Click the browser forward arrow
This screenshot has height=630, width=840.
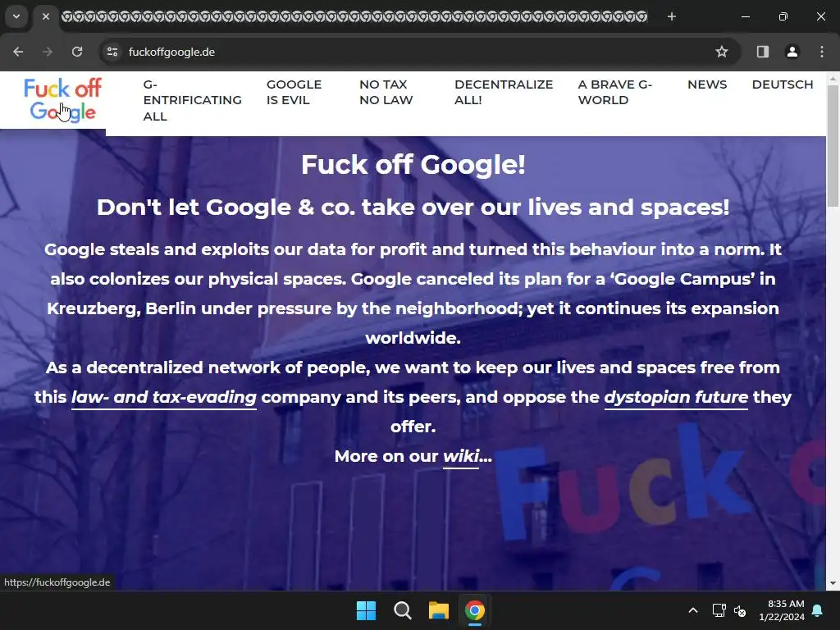[48, 52]
